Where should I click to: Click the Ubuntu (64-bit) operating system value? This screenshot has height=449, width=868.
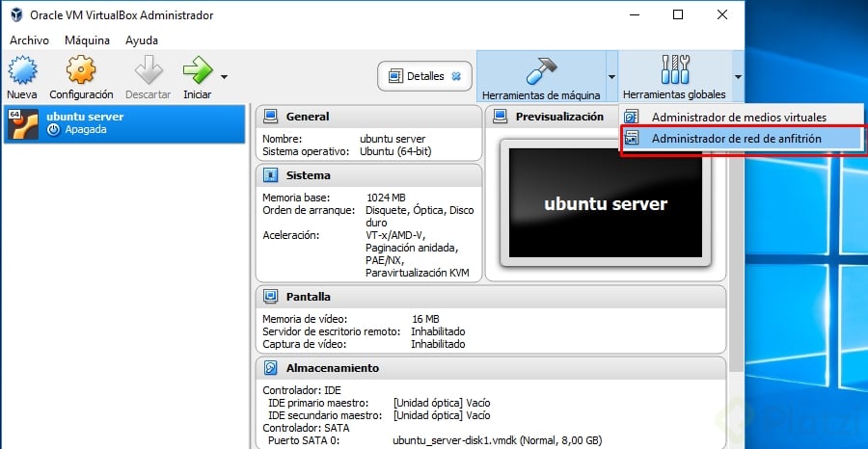tap(395, 151)
